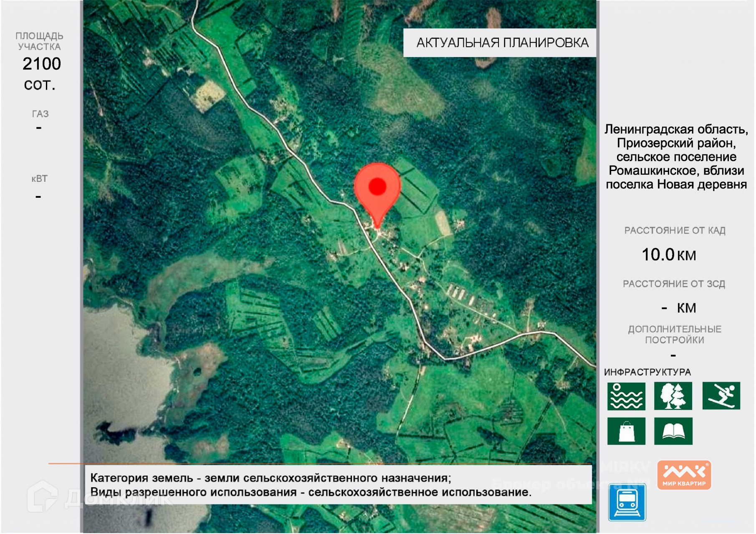Select the water waves infrastructure icon
Image resolution: width=756 pixels, height=534 pixels.
pyautogui.click(x=626, y=396)
